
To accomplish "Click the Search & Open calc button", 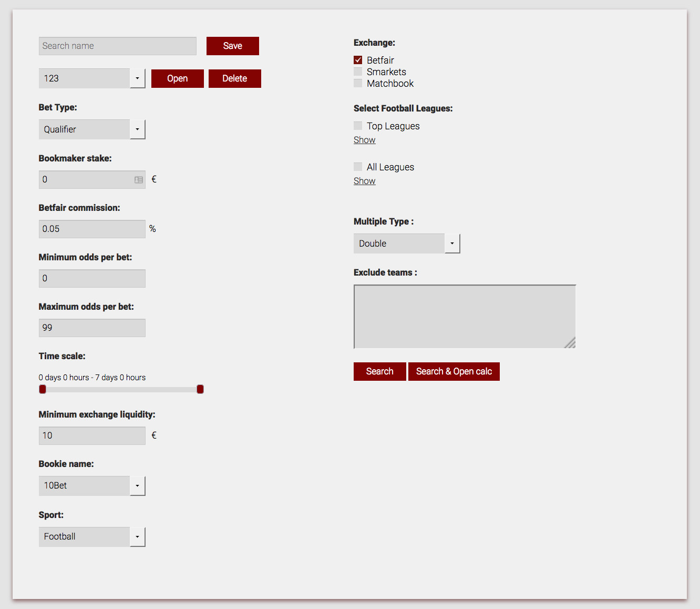I will tap(454, 371).
